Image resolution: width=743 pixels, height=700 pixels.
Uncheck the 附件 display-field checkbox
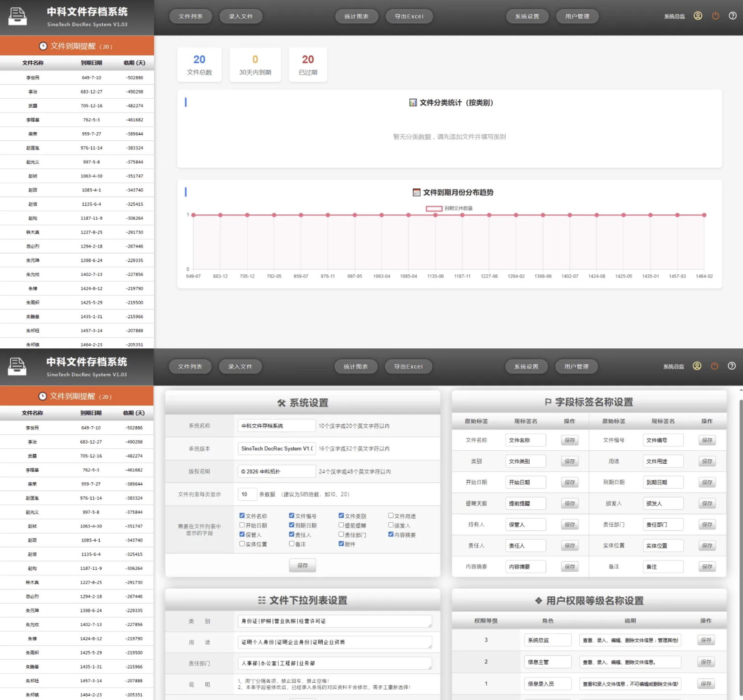click(x=341, y=543)
